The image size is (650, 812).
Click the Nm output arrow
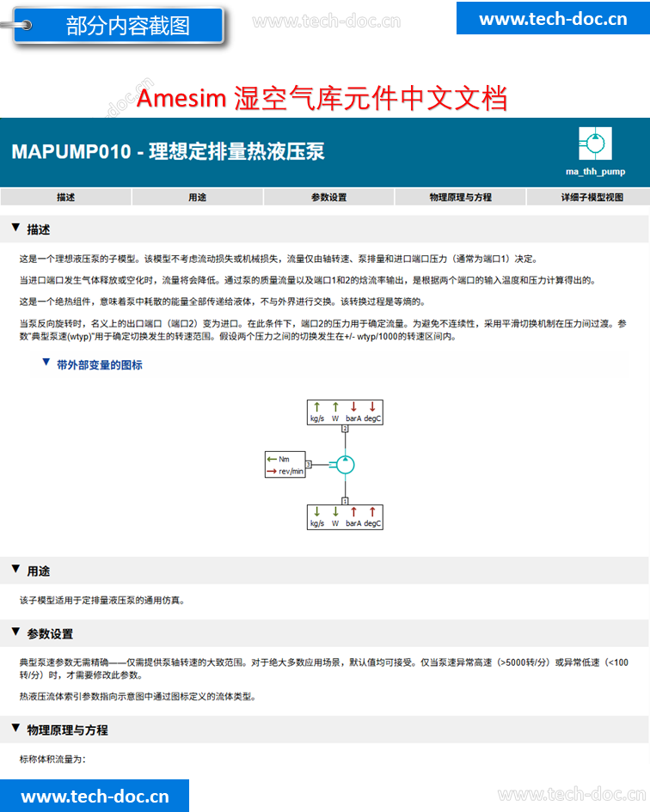[272, 459]
